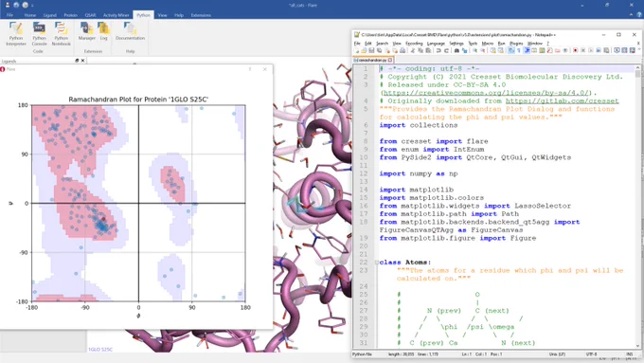The width and height of the screenshot is (644, 363).
Task: Click the gitlab.com/cresset link in code
Action: (x=562, y=101)
